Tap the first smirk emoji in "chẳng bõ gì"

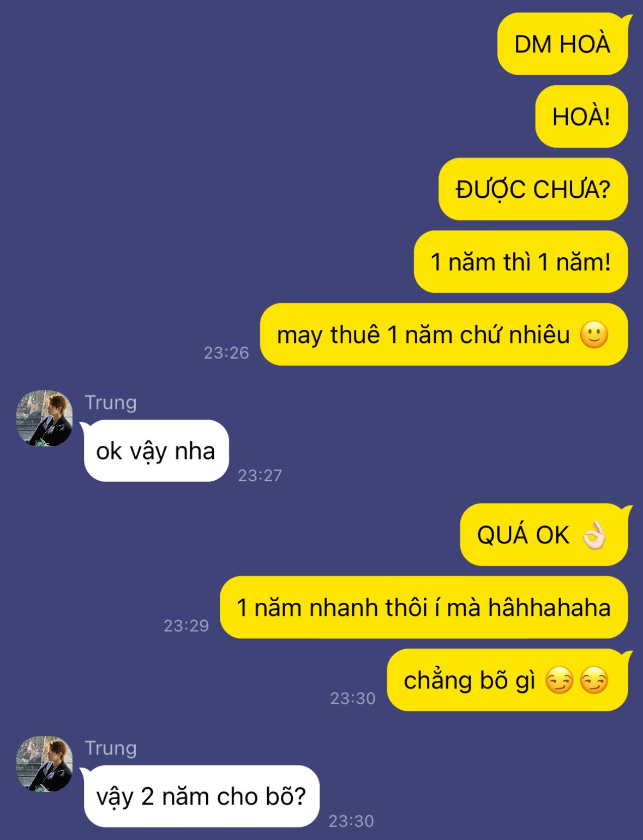(560, 680)
